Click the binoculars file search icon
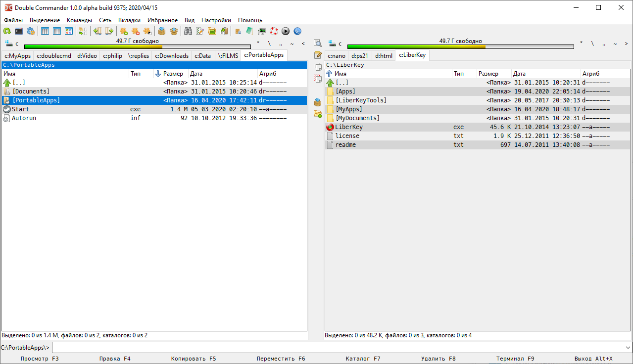 tap(188, 31)
